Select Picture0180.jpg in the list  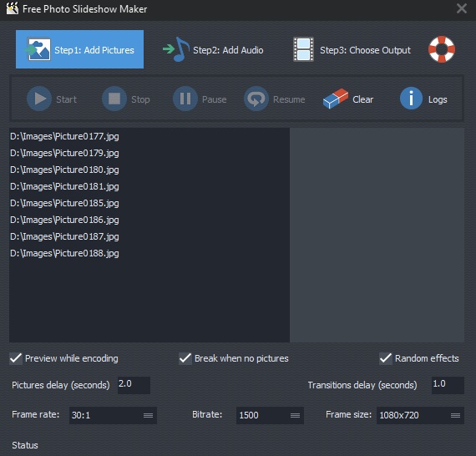pyautogui.click(x=149, y=170)
